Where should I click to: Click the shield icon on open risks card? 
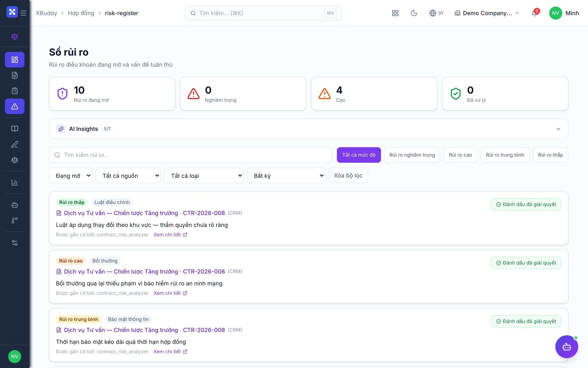point(62,94)
